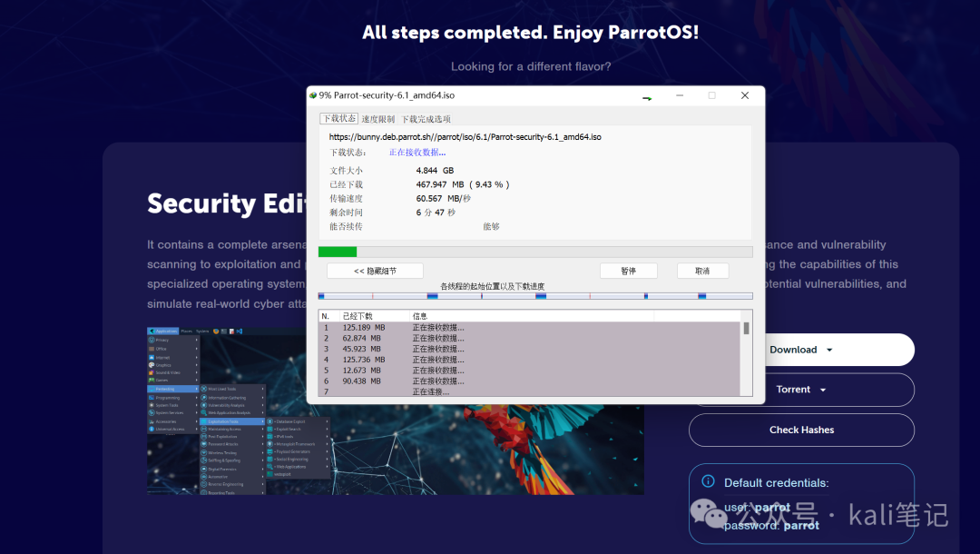Click the thread segments position bar

[x=535, y=296]
